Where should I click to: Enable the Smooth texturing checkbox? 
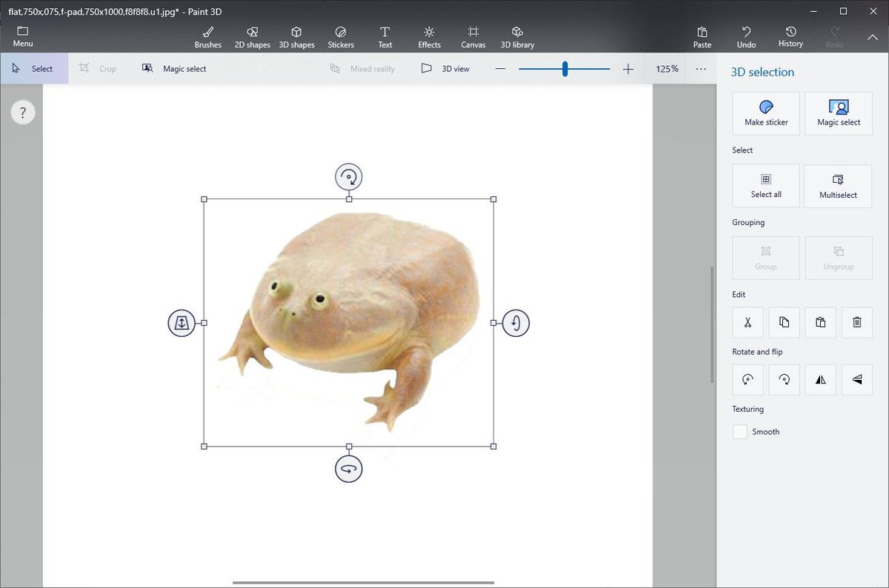[x=739, y=431]
